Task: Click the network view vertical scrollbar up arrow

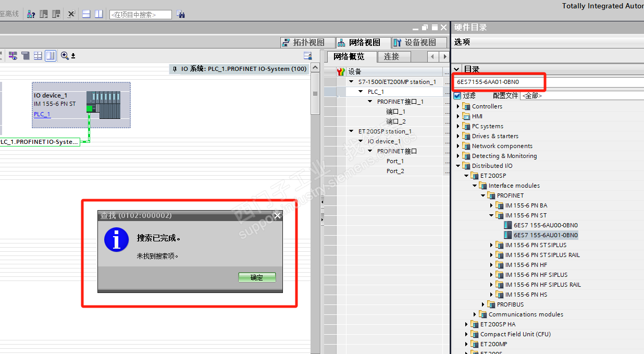Action: pos(315,68)
